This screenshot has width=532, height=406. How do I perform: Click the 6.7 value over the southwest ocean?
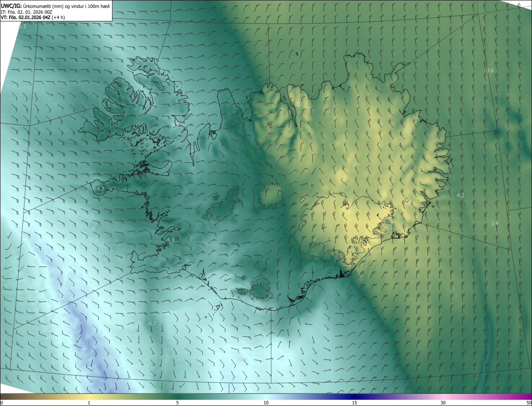coord(153,323)
